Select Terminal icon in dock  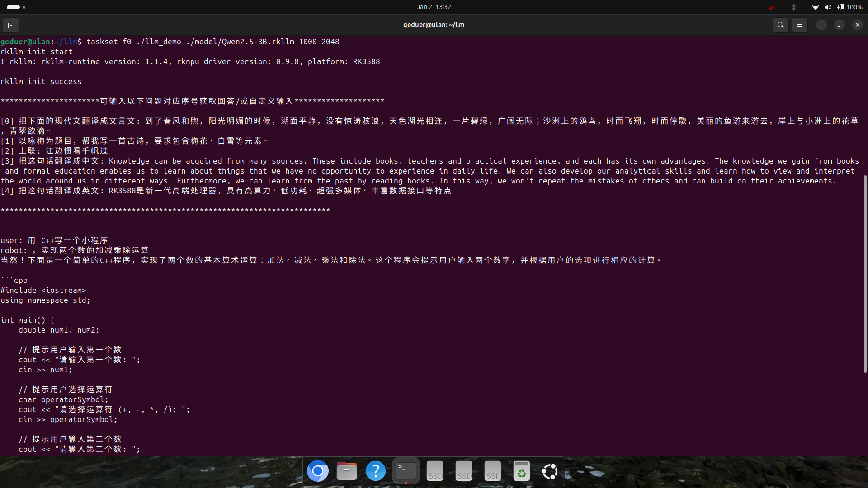[406, 471]
